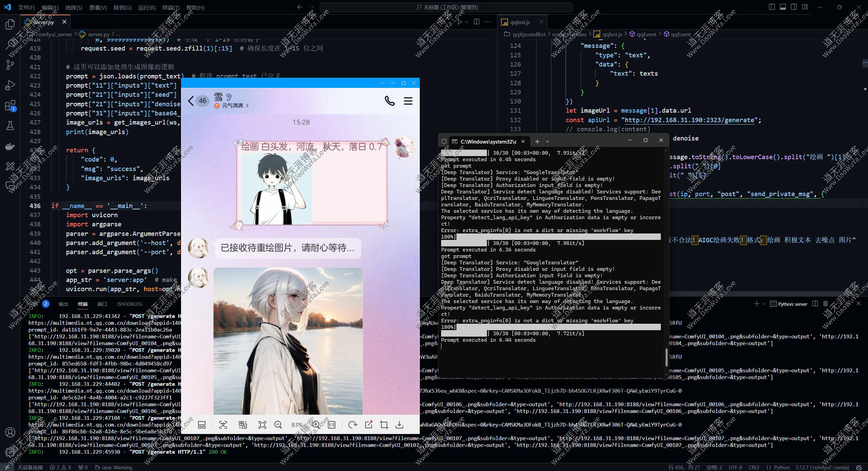
Task: Open new terminal profile dropdown in VS Code
Action: 764,304
